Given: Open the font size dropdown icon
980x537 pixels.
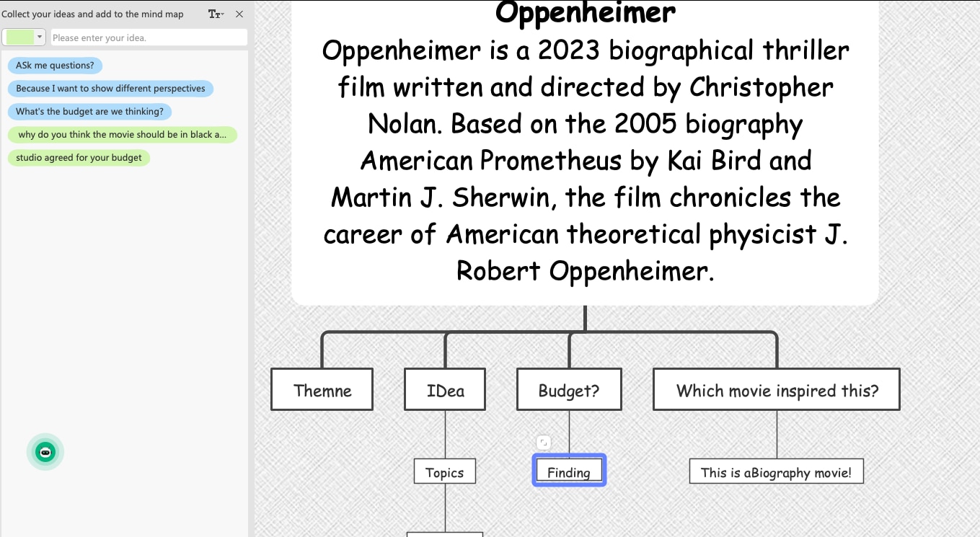Looking at the screenshot, I should coord(216,14).
